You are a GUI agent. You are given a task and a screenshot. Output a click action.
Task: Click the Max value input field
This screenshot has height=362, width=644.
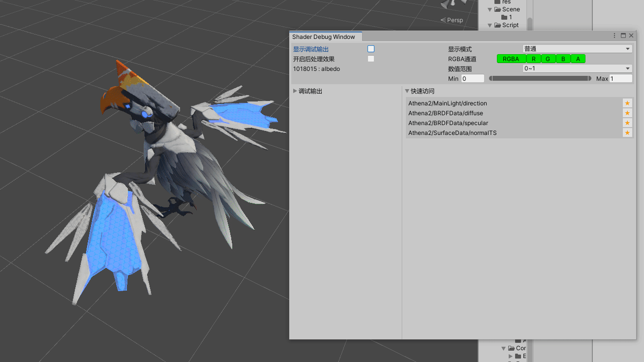pyautogui.click(x=620, y=79)
